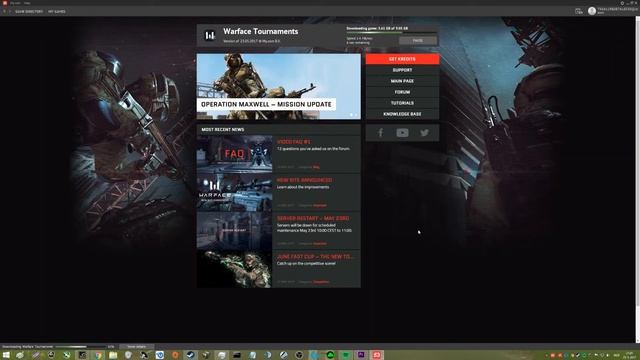Open the Video FAQ #1 news headline
The height and width of the screenshot is (360, 640).
click(293, 142)
